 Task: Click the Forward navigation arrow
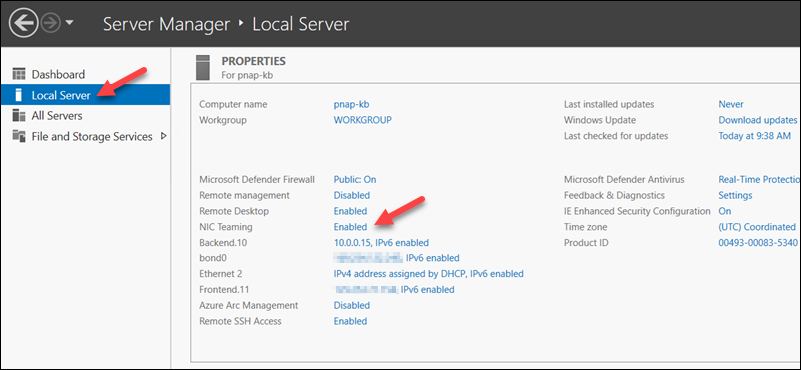(x=51, y=24)
